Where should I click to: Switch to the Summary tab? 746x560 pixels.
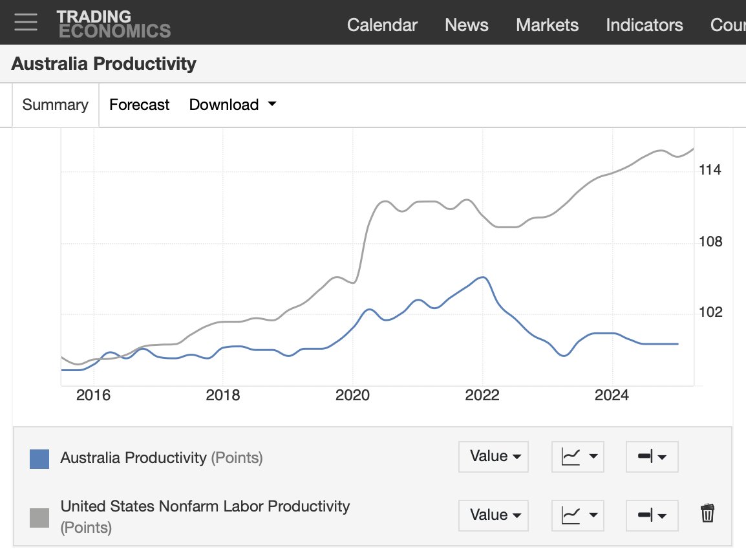click(55, 105)
